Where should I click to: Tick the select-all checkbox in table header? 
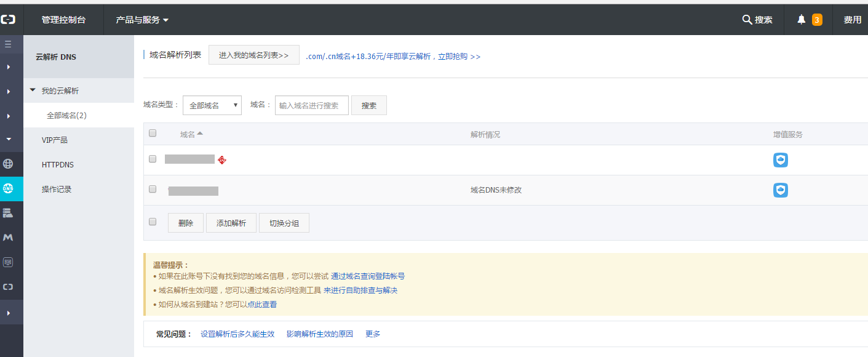pyautogui.click(x=153, y=133)
